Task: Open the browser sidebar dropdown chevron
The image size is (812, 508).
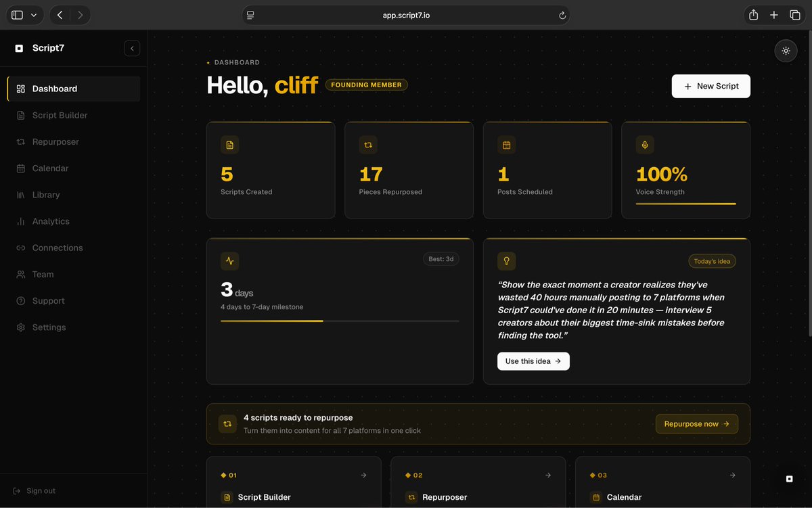Action: click(x=35, y=15)
